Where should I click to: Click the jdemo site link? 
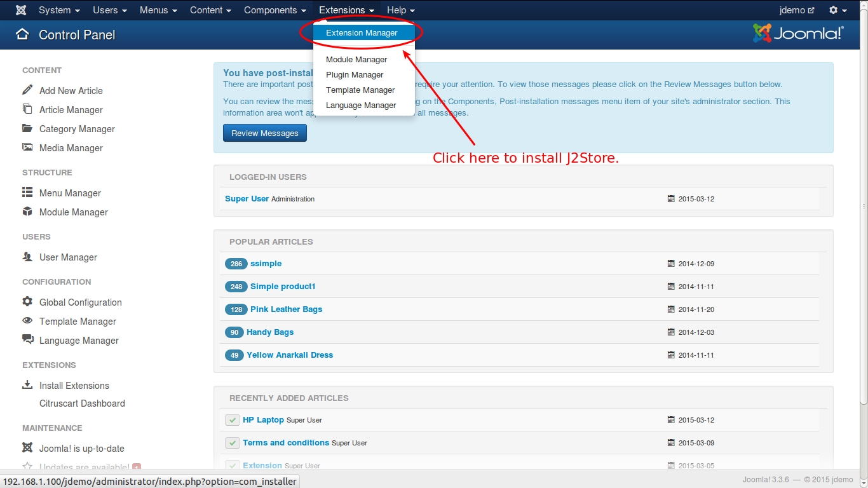tap(796, 10)
